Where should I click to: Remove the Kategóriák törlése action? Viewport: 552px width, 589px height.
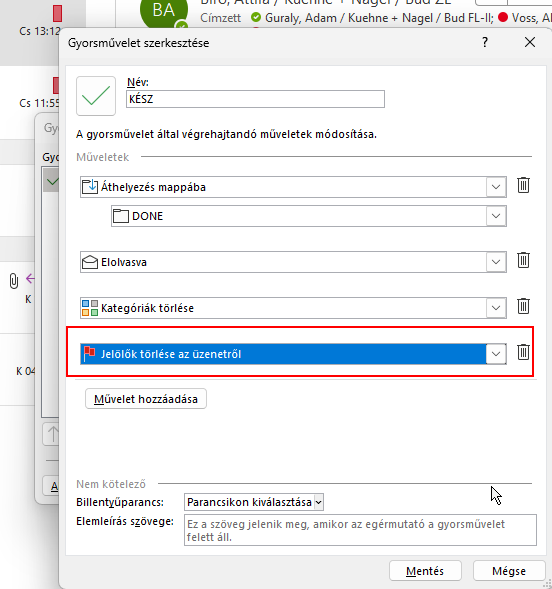pos(523,306)
